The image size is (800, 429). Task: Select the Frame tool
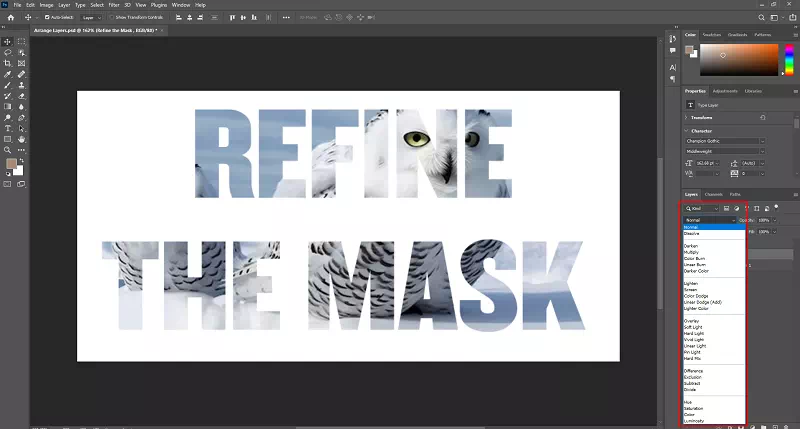21,63
